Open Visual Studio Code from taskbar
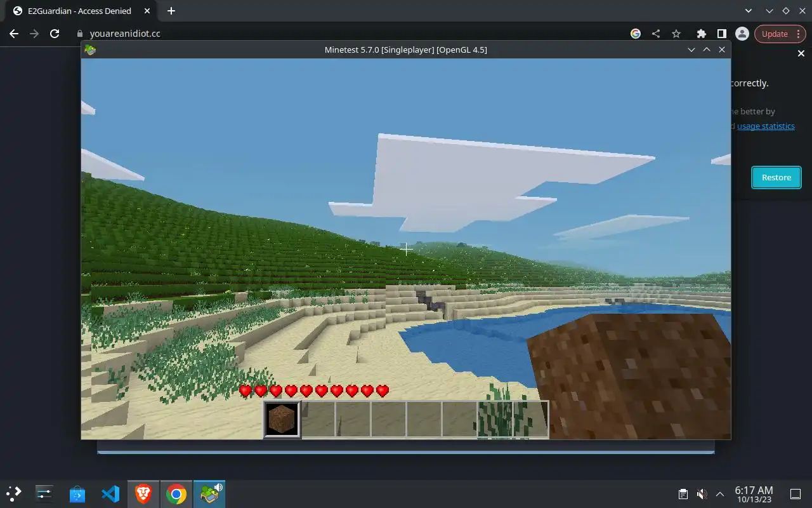The width and height of the screenshot is (812, 508). point(110,493)
